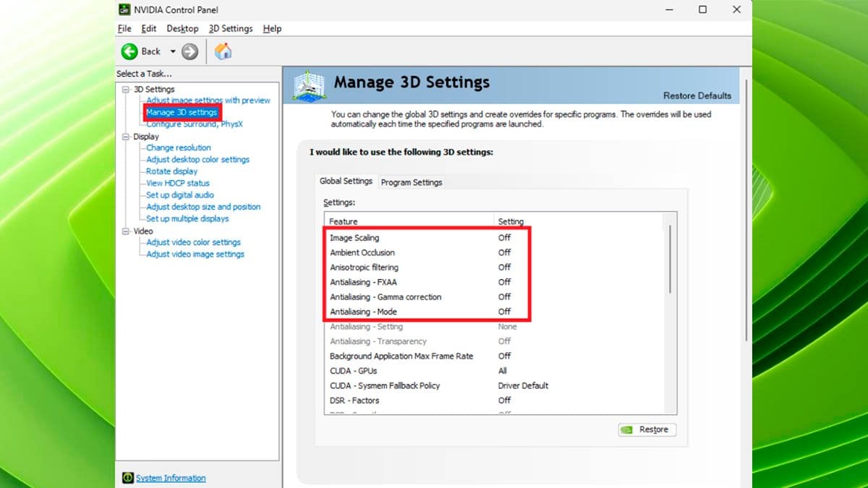Collapse the 3D Settings tree node
The height and width of the screenshot is (488, 868).
[126, 89]
